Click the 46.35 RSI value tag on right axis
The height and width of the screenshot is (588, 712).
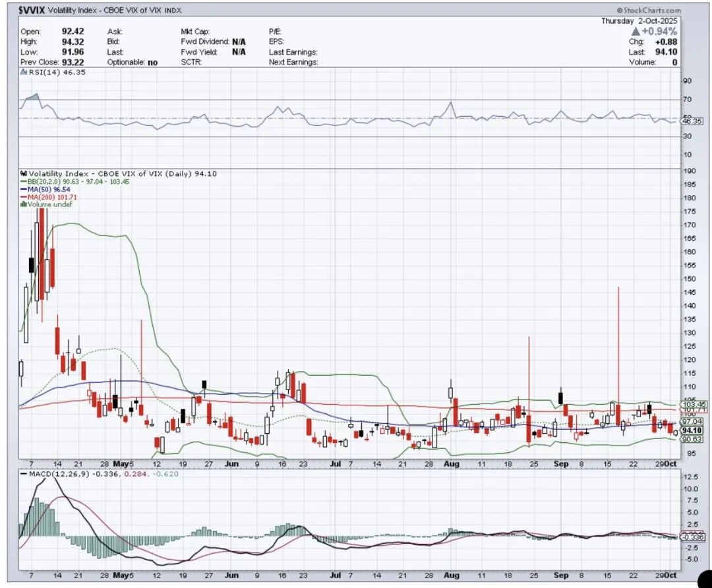692,121
